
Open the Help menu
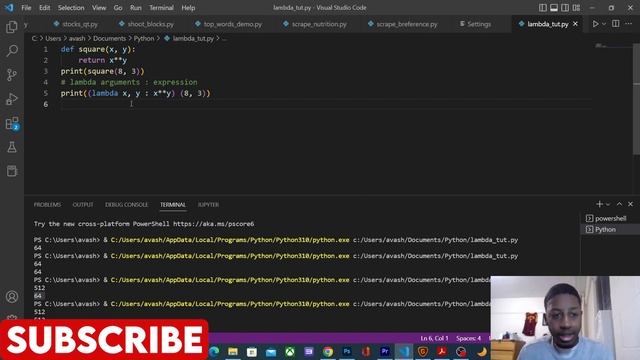(188, 8)
